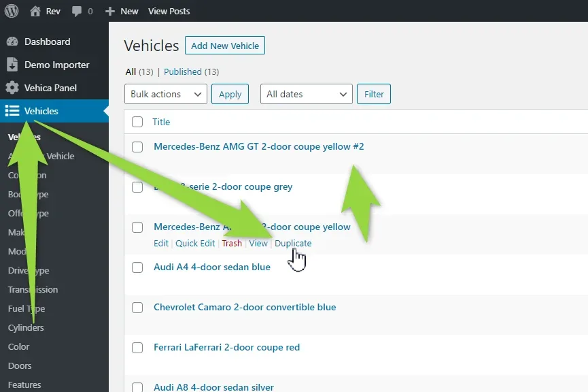This screenshot has height=392, width=588.
Task: Click View row action
Action: tap(258, 244)
